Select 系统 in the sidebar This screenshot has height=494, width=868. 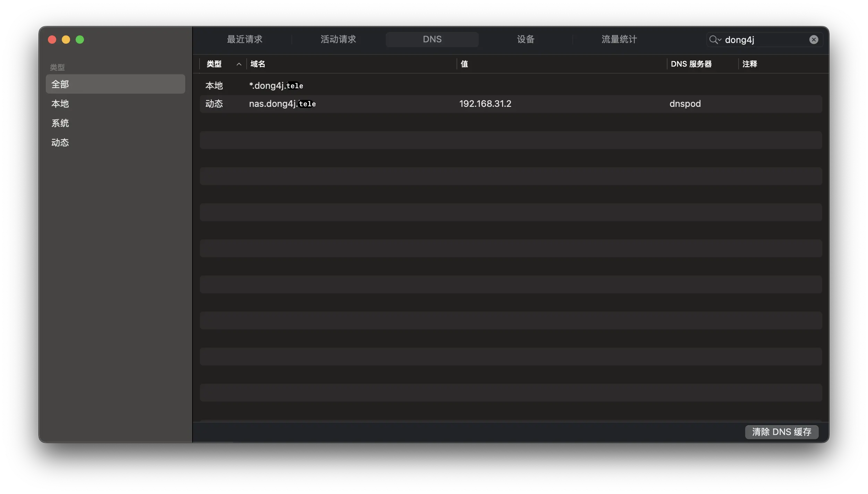coord(60,123)
